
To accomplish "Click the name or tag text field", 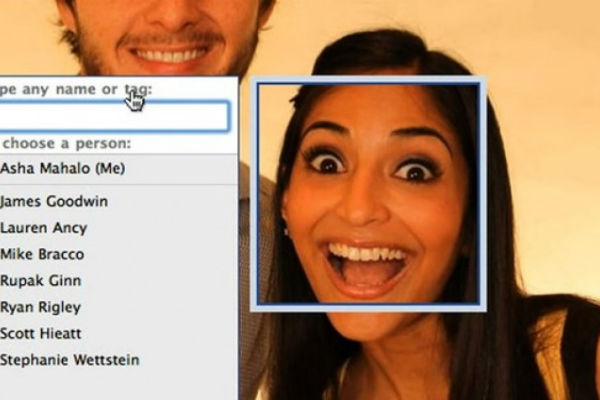I will [114, 116].
